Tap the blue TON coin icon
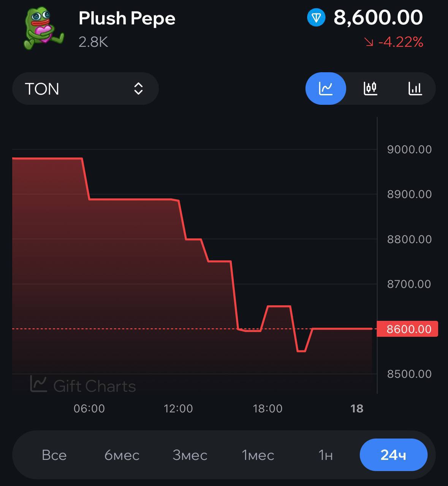This screenshot has height=486, width=448. coord(316,17)
